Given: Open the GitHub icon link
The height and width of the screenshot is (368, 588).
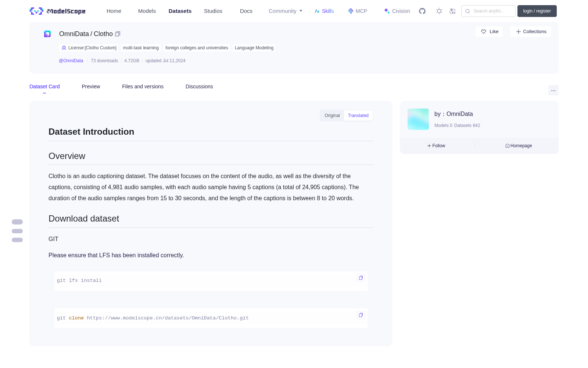Looking at the screenshot, I should (x=422, y=11).
